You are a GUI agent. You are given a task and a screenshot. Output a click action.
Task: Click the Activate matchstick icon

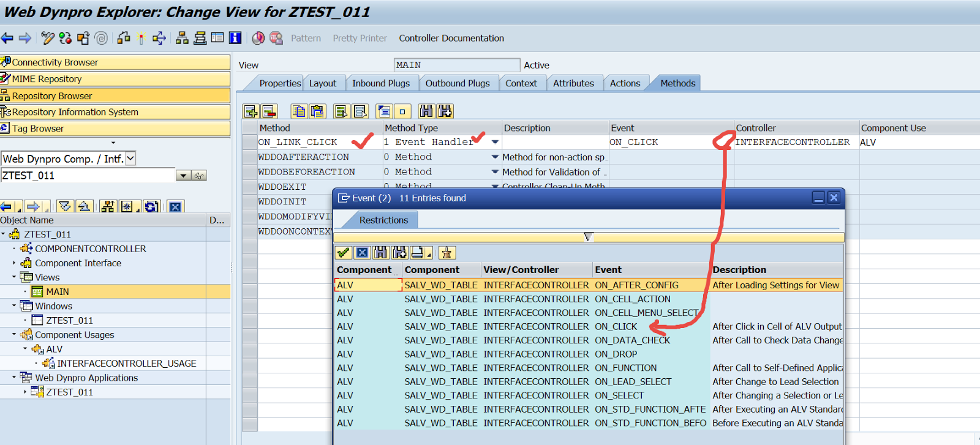coord(141,38)
